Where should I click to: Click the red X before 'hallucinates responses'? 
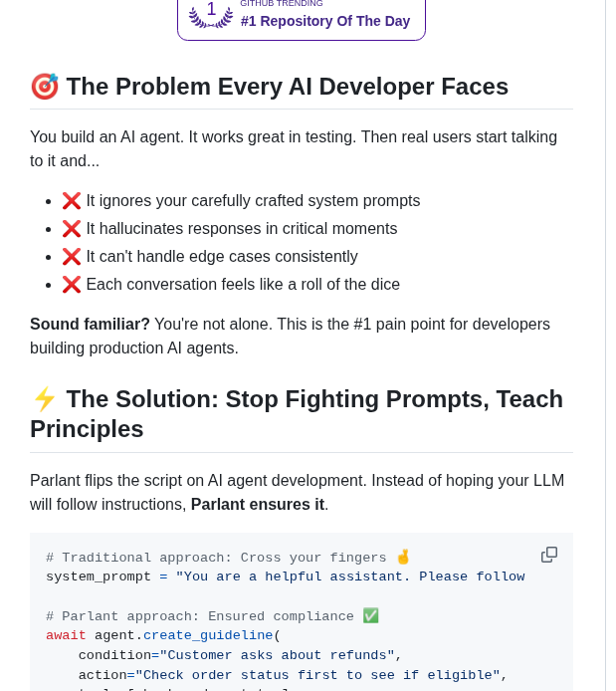[72, 229]
